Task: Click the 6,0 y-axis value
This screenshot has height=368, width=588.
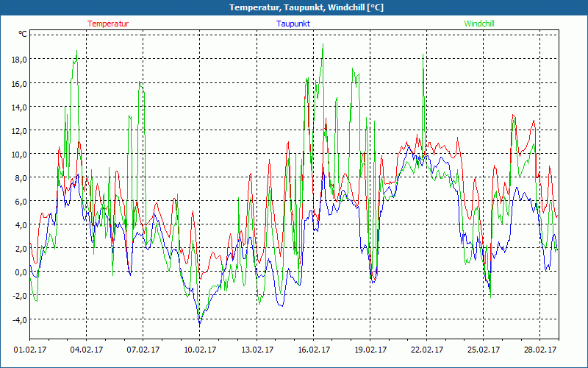Action: pos(21,201)
